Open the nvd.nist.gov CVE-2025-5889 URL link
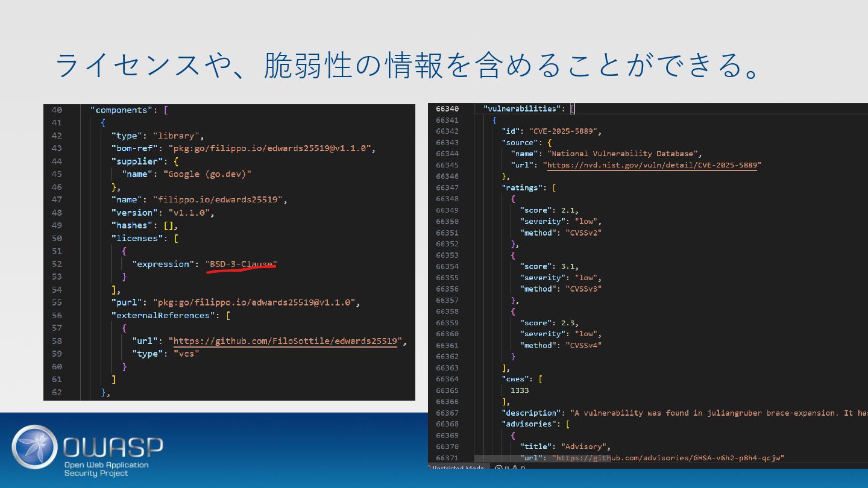 [652, 165]
